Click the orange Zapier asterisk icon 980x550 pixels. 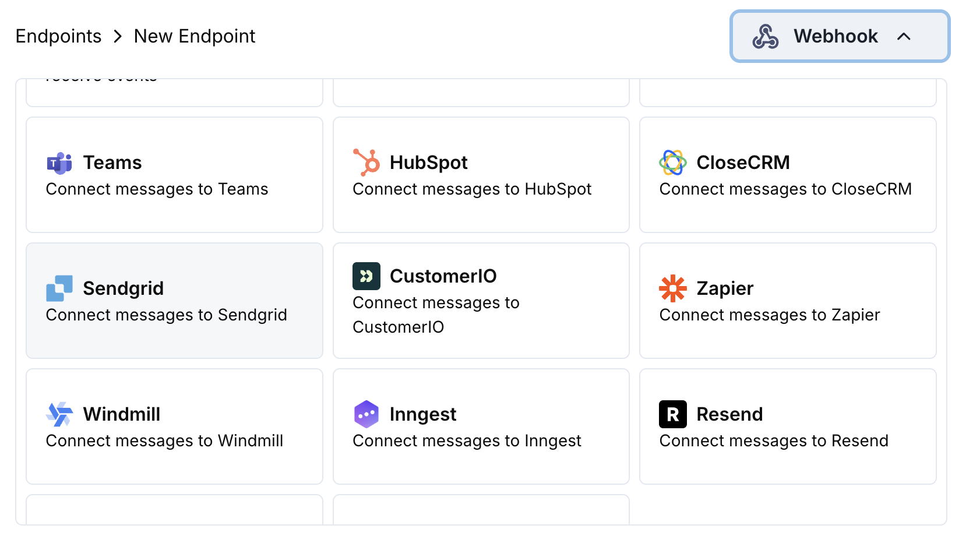point(673,288)
